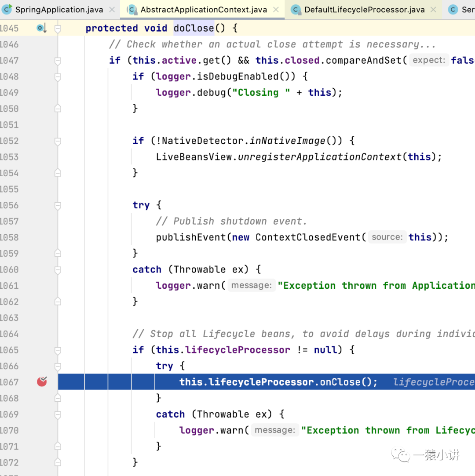Click the override gutter icon on line 1045

(41, 28)
